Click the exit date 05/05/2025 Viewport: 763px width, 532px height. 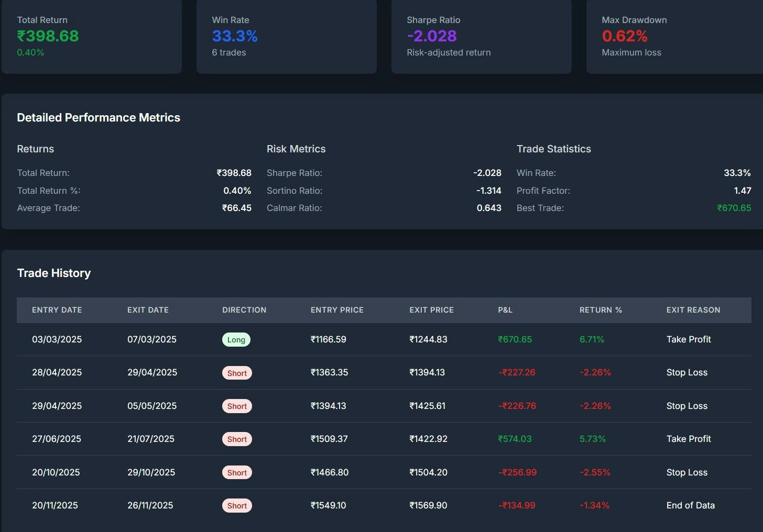(152, 406)
